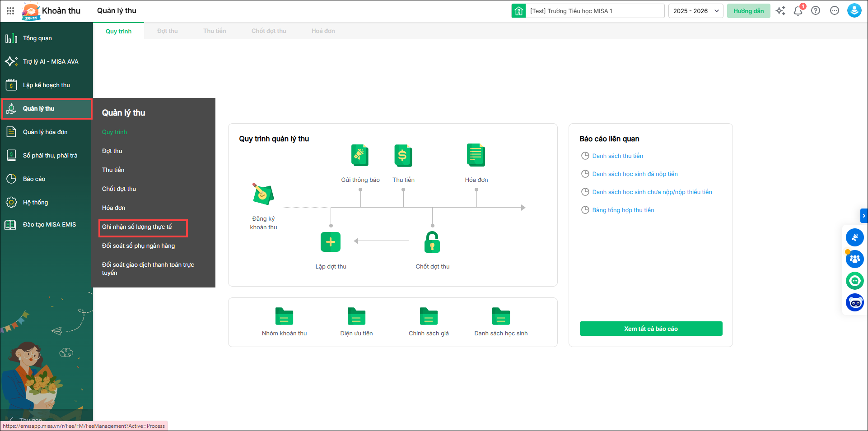
Task: Open the Nhóm khoản thu folder
Action: coord(284,316)
